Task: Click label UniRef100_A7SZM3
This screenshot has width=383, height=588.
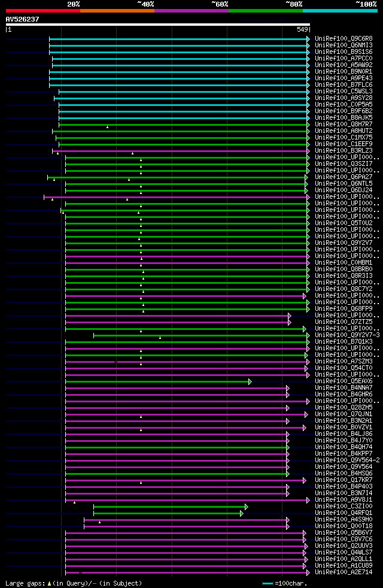Action: [344, 362]
